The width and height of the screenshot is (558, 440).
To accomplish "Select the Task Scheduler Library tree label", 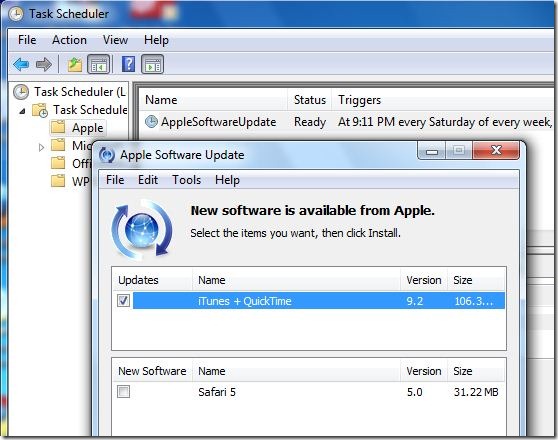I will [90, 110].
